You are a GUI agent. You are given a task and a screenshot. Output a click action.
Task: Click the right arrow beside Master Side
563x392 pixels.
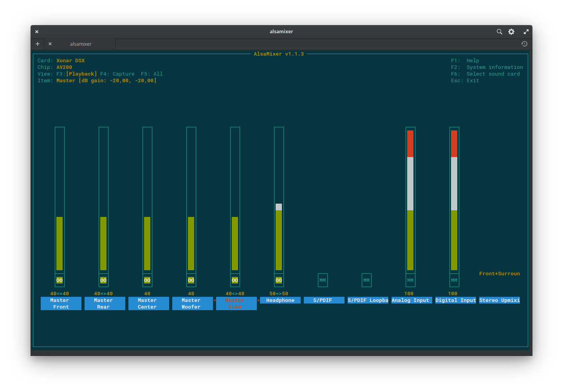click(258, 300)
